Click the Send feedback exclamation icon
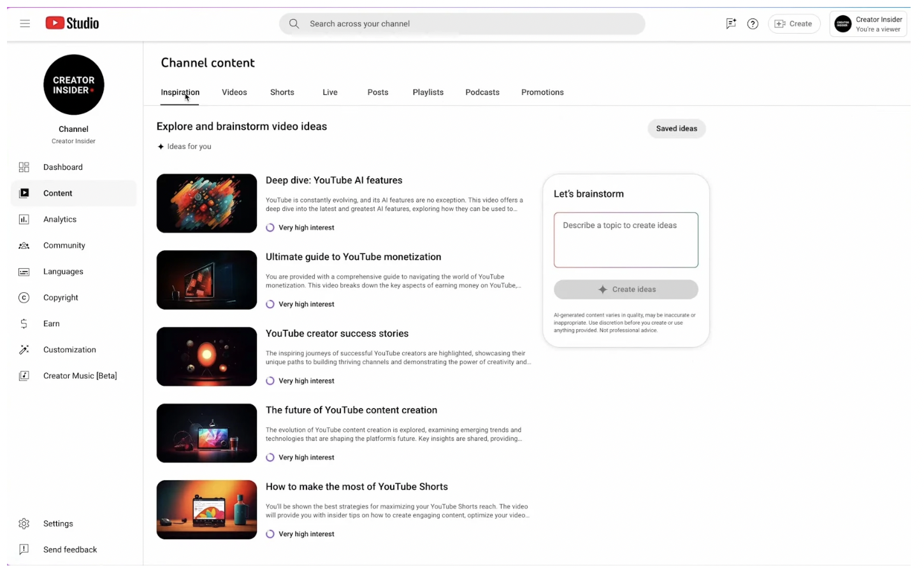Image resolution: width=924 pixels, height=568 pixels. coord(24,550)
